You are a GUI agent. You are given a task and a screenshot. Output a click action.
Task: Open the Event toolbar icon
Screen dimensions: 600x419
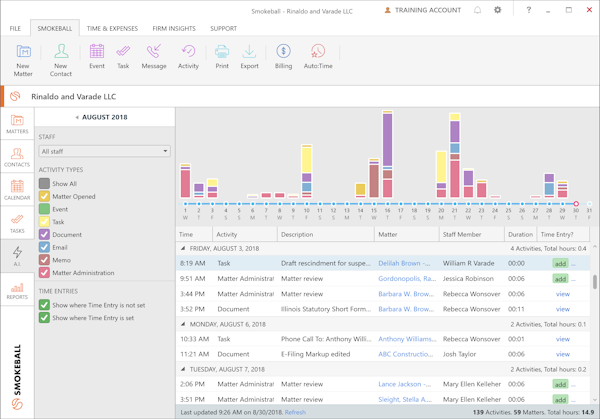tap(96, 56)
